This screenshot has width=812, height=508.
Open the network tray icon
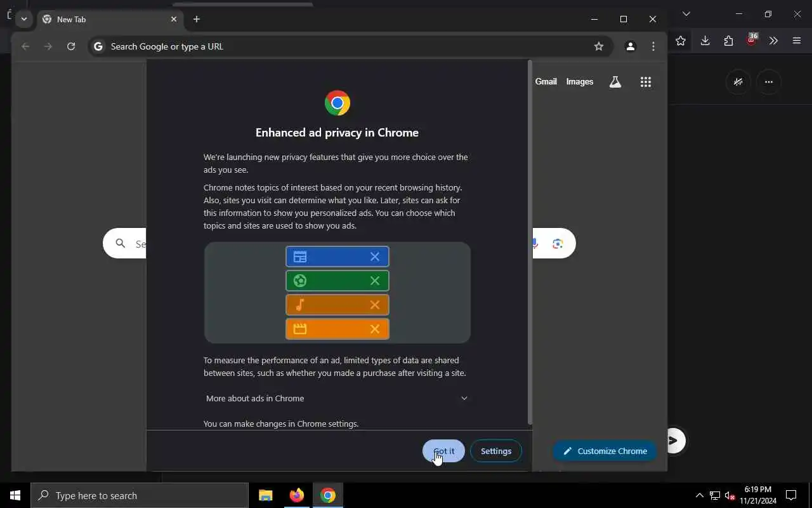point(715,495)
